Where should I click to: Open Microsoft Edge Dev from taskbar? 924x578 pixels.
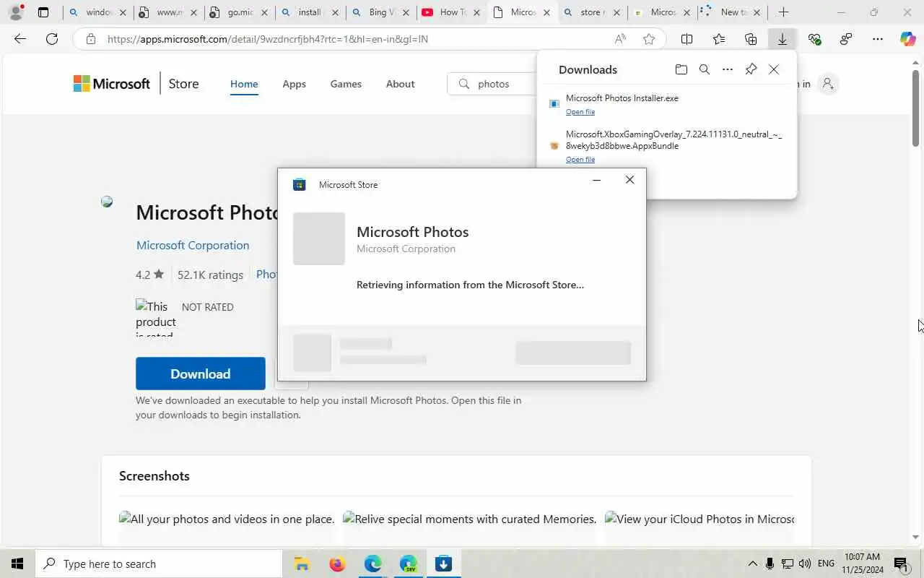pos(408,564)
